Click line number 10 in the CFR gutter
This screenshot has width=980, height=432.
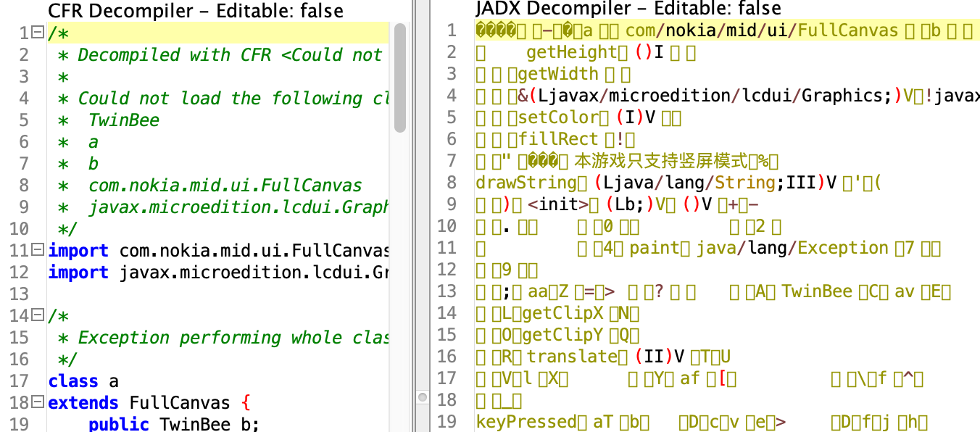tap(20, 228)
